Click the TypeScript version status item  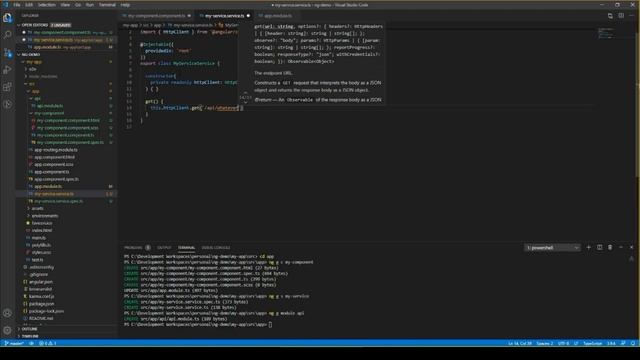pos(611,343)
